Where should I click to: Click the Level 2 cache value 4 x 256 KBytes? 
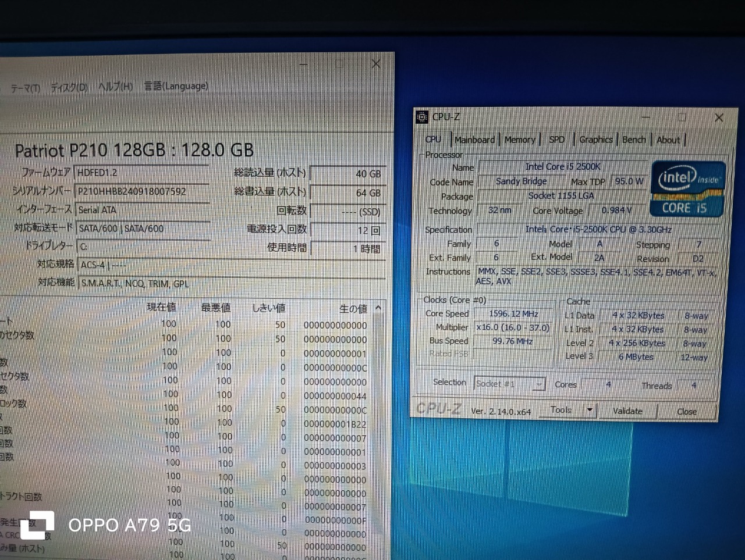pos(637,343)
